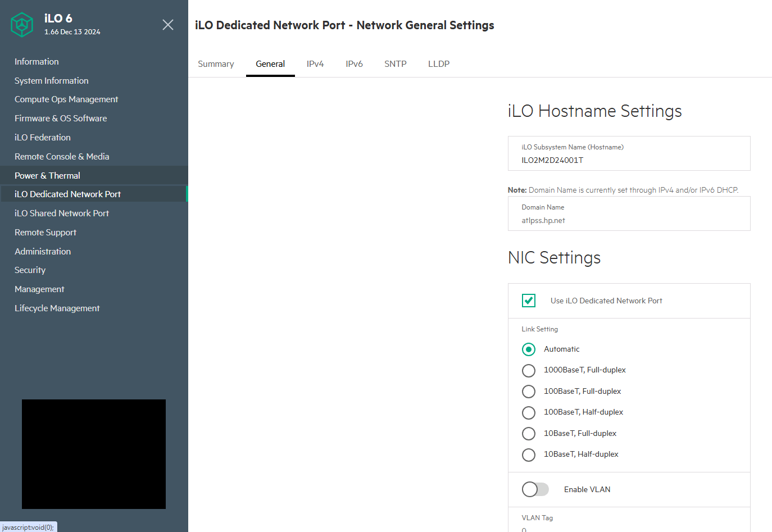The height and width of the screenshot is (532, 772).
Task: Open the LLDP tab
Action: tap(439, 64)
